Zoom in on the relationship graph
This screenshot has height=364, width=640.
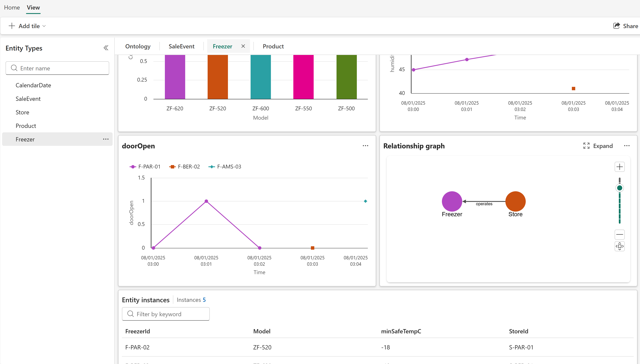pyautogui.click(x=619, y=167)
